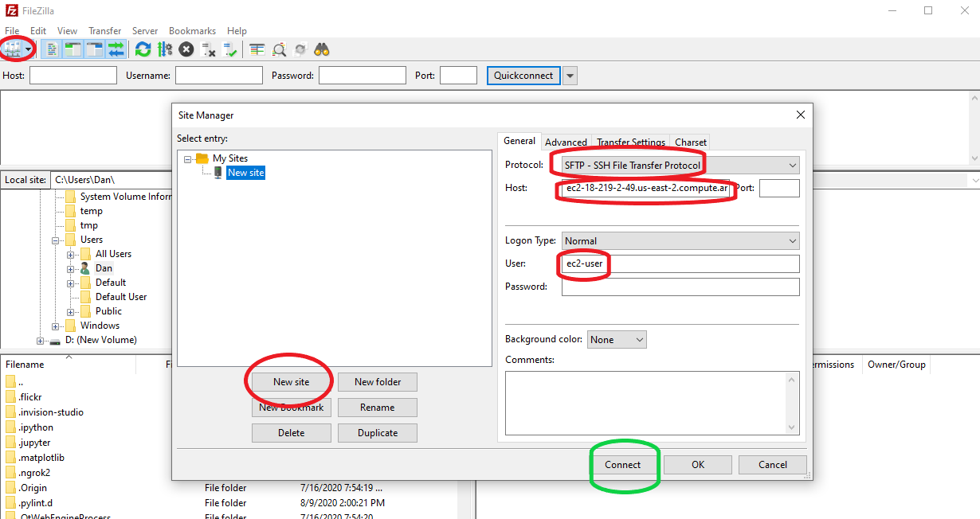Refresh the file and folder listings
Viewport: 980px width, 519px height.
coord(143,49)
